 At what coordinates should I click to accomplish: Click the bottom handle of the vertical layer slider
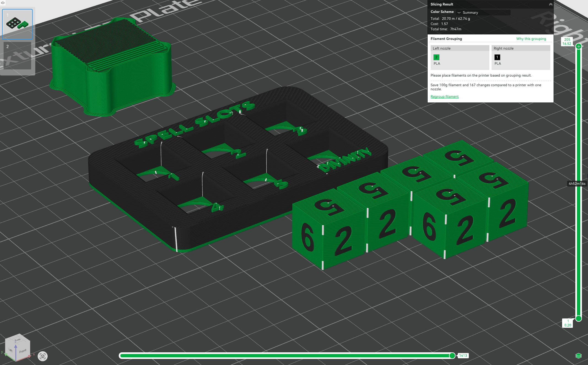[579, 318]
